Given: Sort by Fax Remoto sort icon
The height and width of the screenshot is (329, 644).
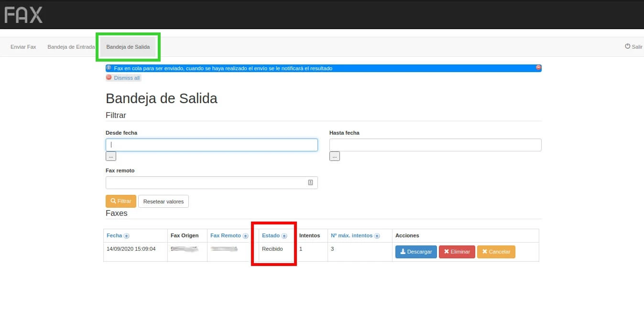Looking at the screenshot, I should 245,236.
